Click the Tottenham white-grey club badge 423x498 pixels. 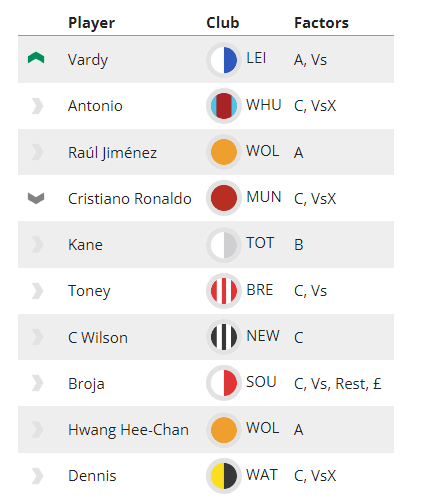click(223, 245)
